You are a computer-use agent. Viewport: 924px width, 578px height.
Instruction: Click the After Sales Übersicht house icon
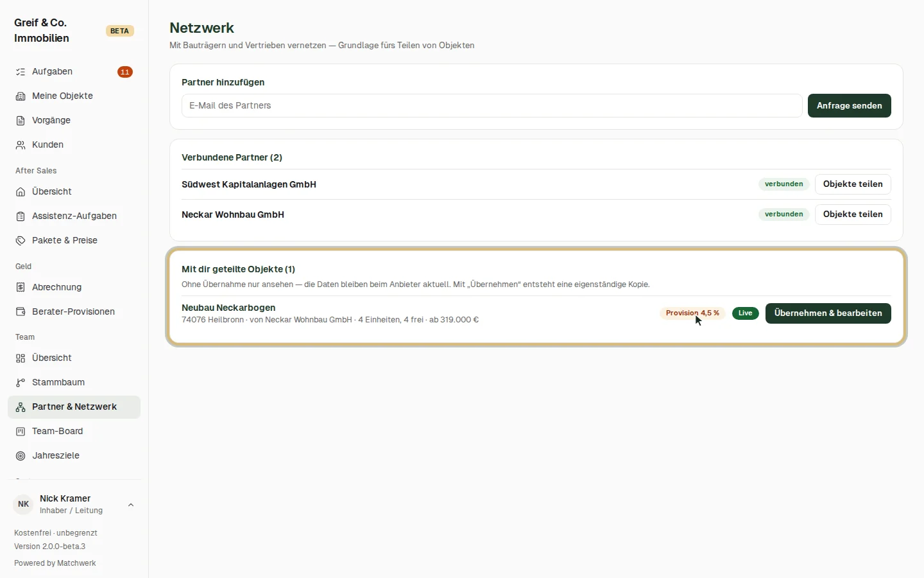[x=21, y=192]
